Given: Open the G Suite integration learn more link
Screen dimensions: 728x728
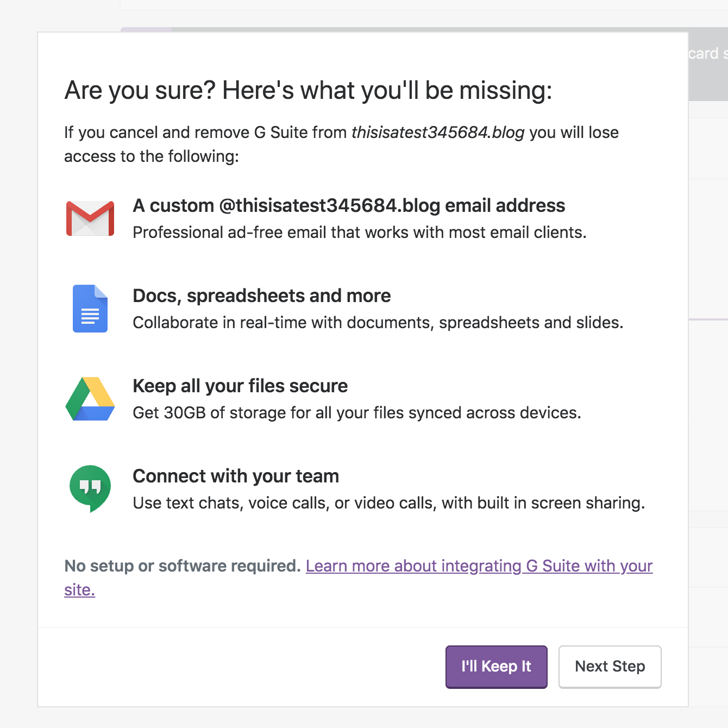Looking at the screenshot, I should (x=478, y=566).
